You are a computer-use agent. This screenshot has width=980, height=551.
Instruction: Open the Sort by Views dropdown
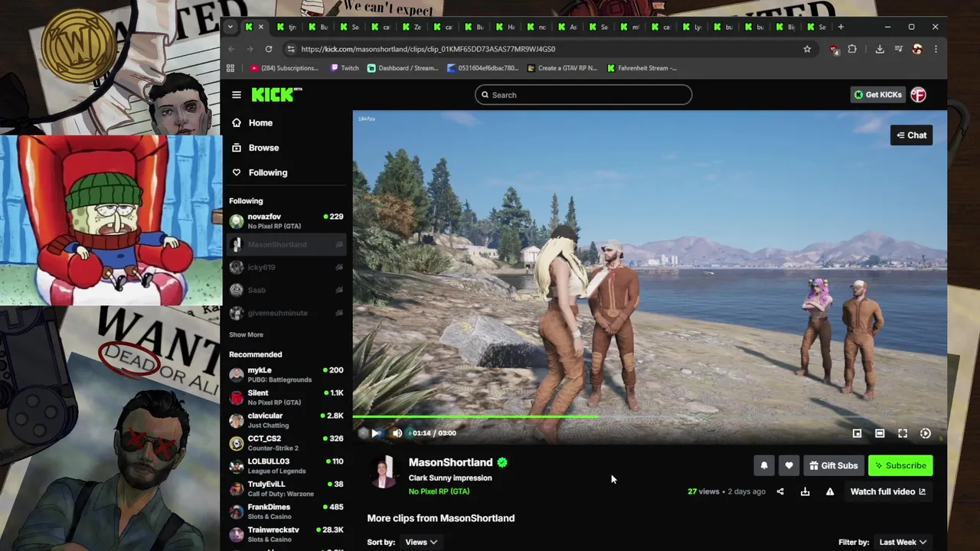[421, 543]
